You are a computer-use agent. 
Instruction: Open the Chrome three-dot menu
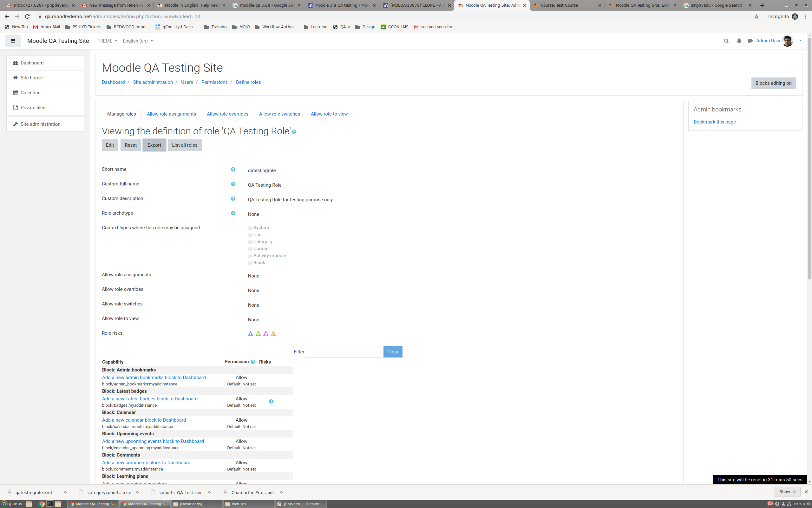pos(805,17)
